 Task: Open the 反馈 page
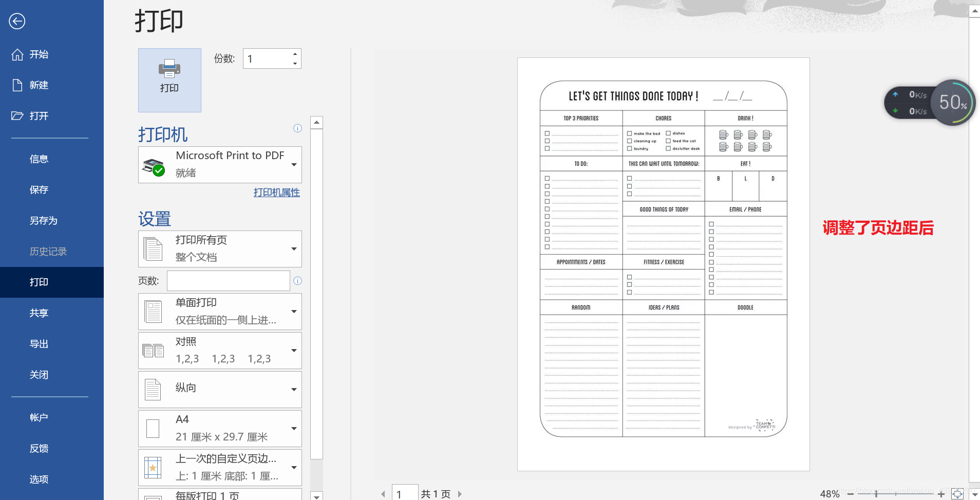tap(52, 449)
